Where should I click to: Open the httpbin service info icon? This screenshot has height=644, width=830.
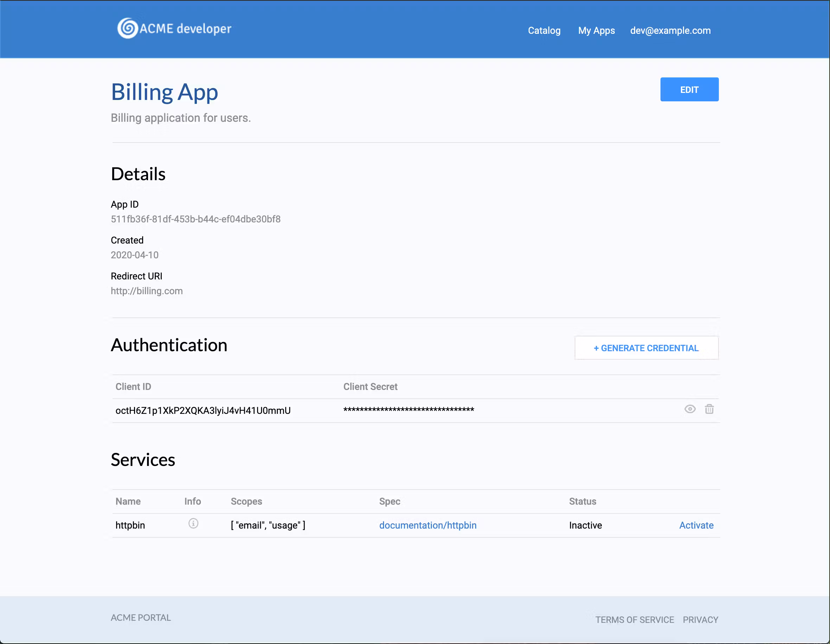[193, 524]
